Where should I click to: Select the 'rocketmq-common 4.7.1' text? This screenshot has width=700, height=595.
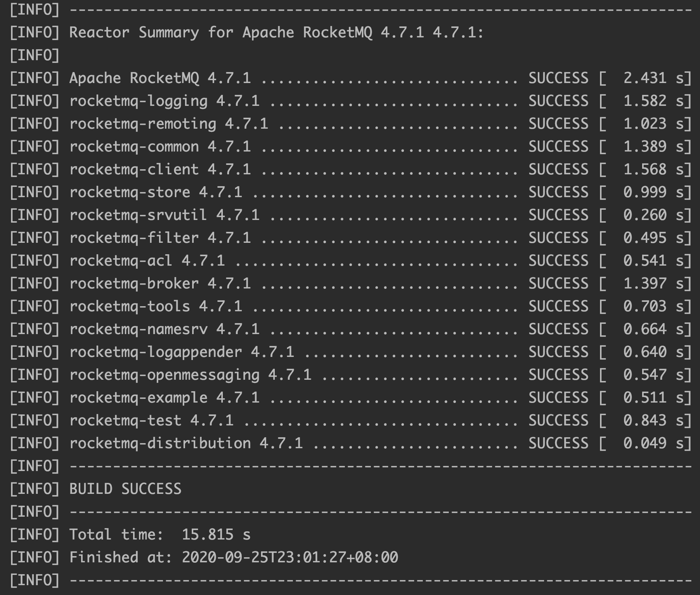click(160, 147)
